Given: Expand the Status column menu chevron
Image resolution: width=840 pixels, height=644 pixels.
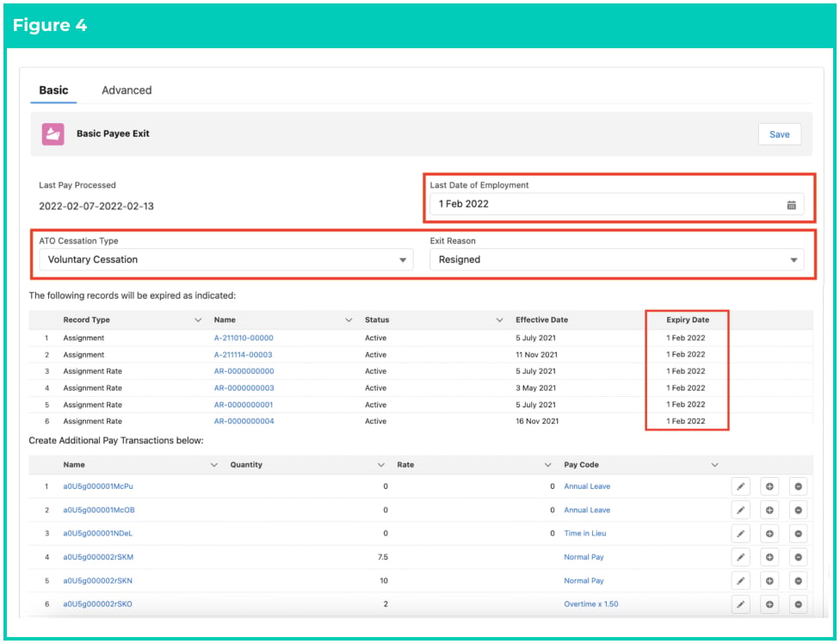Looking at the screenshot, I should [499, 320].
